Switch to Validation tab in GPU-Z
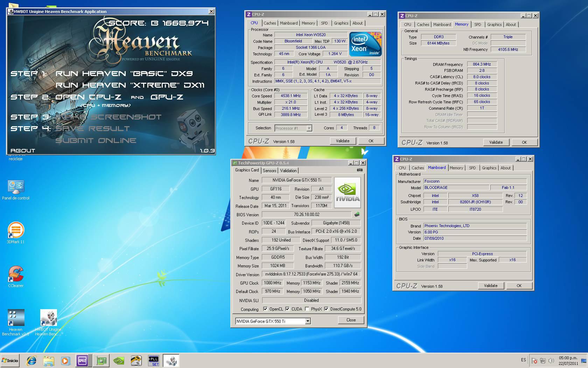The width and height of the screenshot is (588, 368). click(288, 171)
